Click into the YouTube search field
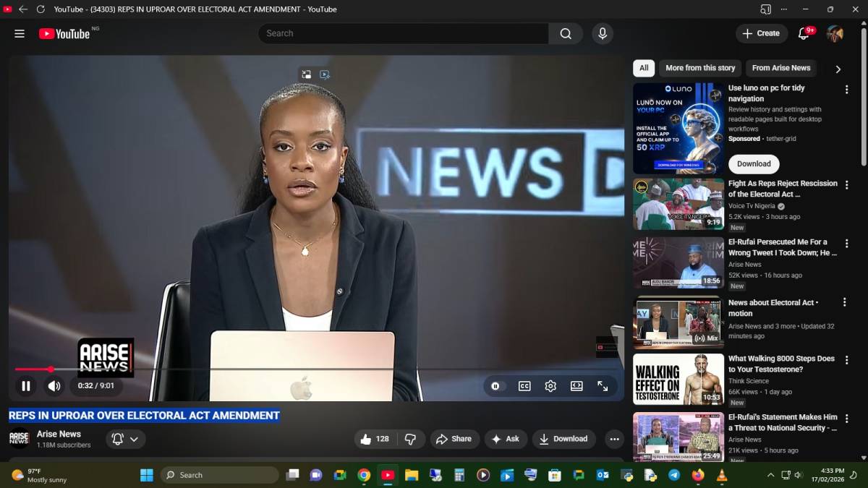868x488 pixels. [x=403, y=33]
